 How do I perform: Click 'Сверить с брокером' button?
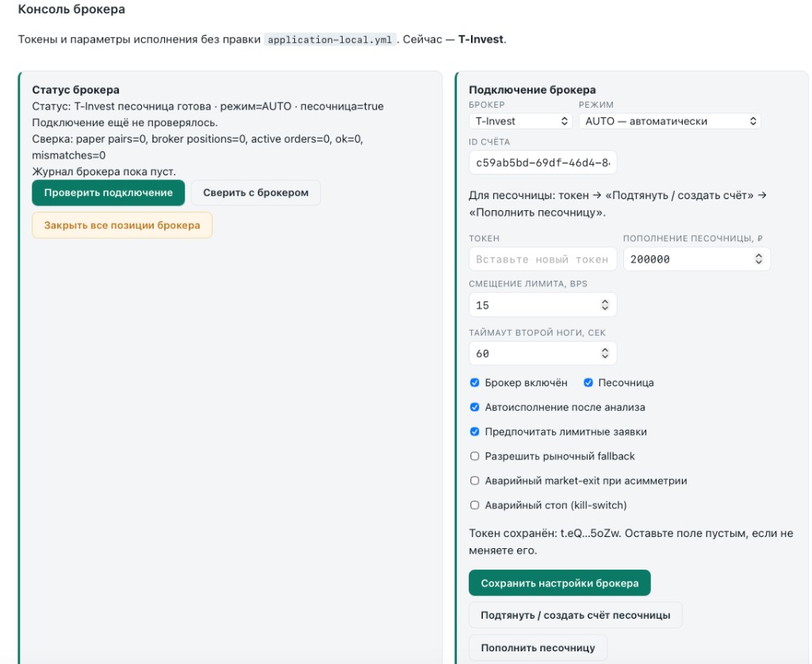click(256, 193)
